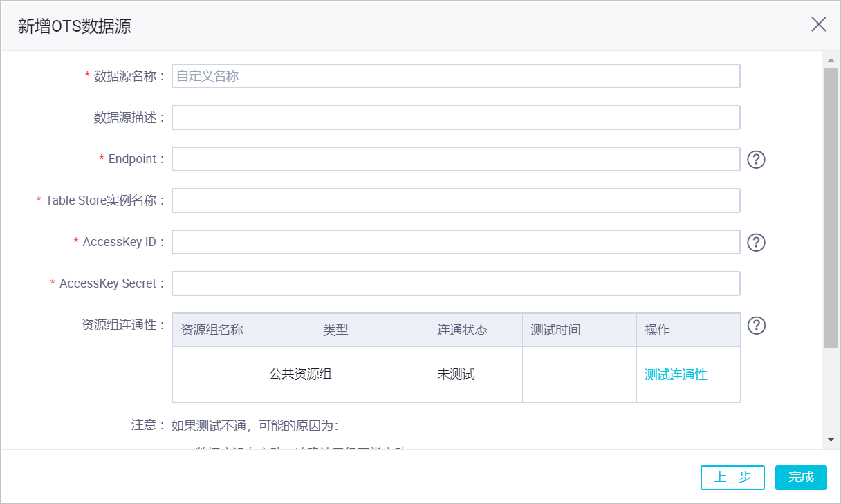Focus the 数据源名称 input field
The image size is (841, 504).
456,76
